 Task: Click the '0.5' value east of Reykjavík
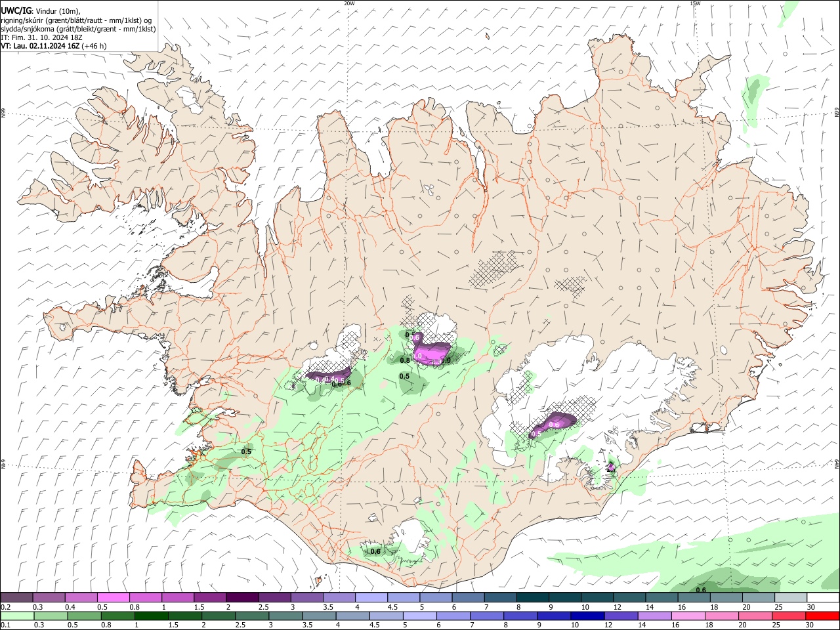(x=246, y=451)
